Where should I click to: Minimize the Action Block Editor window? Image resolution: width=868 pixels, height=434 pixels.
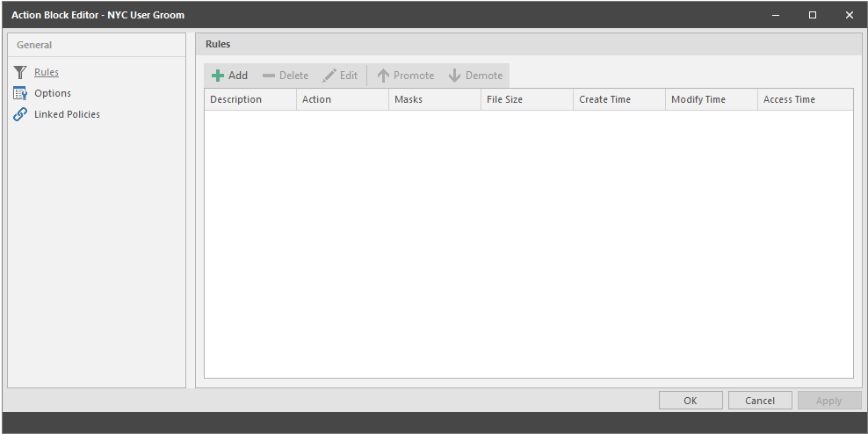coord(776,15)
